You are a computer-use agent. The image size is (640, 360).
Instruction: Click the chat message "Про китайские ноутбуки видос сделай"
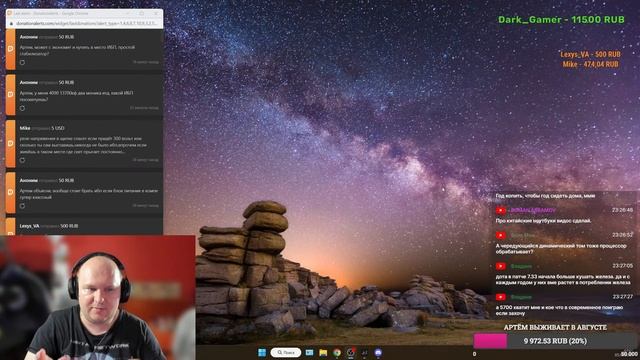point(543,221)
